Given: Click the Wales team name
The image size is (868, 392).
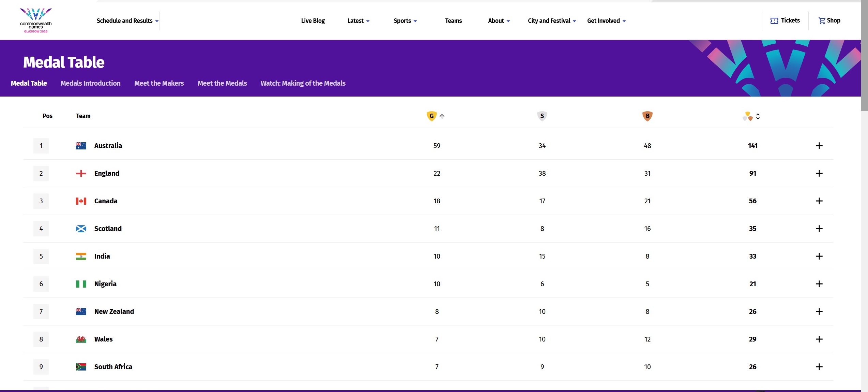Looking at the screenshot, I should (103, 339).
